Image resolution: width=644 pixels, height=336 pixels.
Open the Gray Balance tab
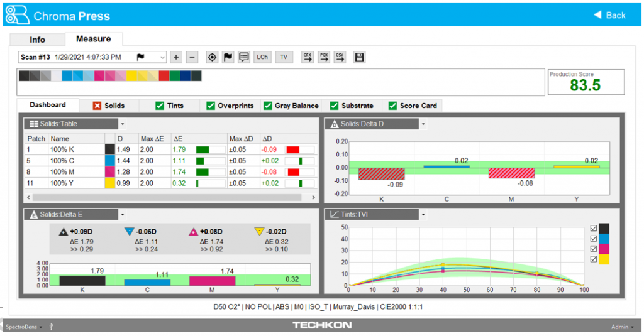click(291, 106)
